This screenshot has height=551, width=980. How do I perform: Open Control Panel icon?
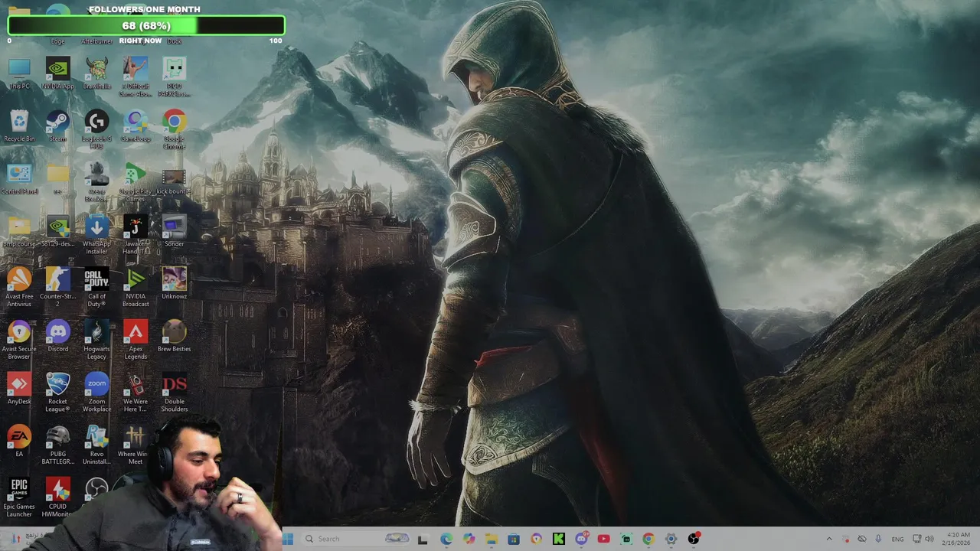(19, 179)
